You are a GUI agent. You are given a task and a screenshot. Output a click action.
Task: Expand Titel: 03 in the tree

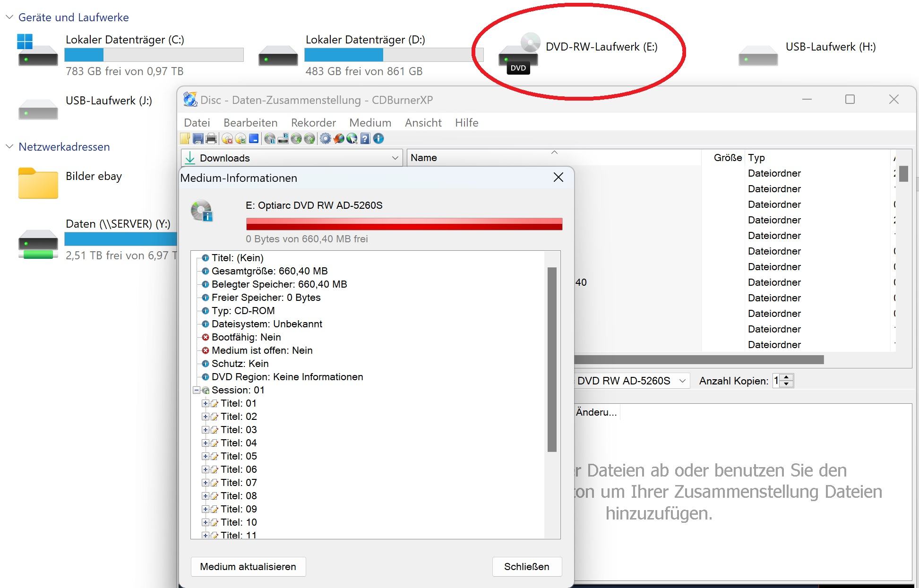tap(205, 430)
